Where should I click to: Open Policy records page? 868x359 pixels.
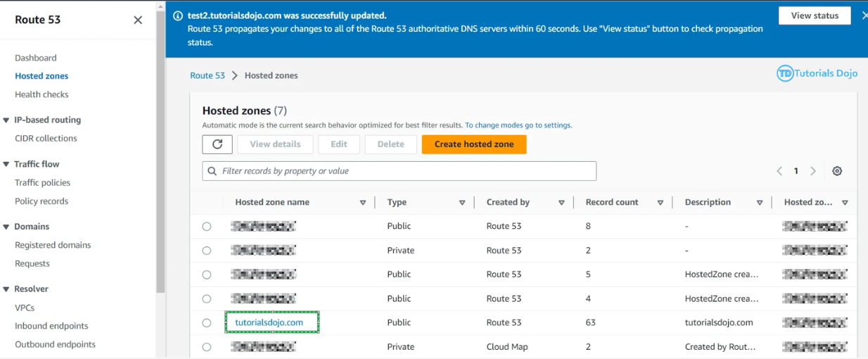coord(42,201)
